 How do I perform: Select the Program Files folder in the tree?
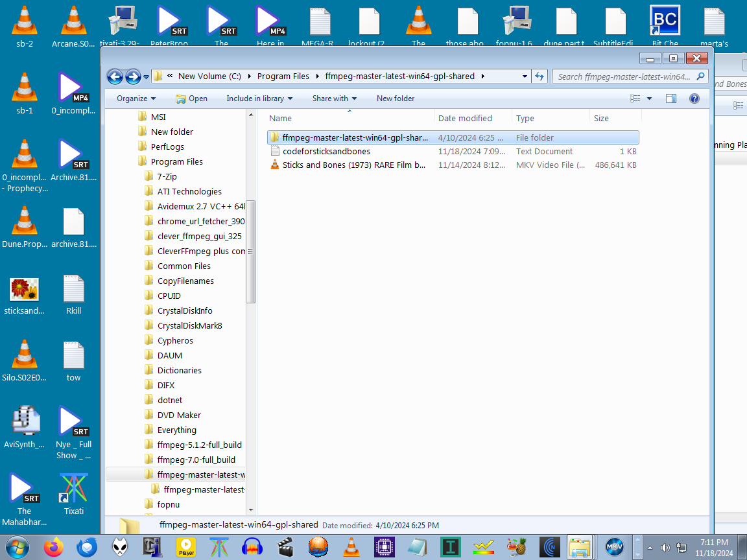(x=176, y=162)
